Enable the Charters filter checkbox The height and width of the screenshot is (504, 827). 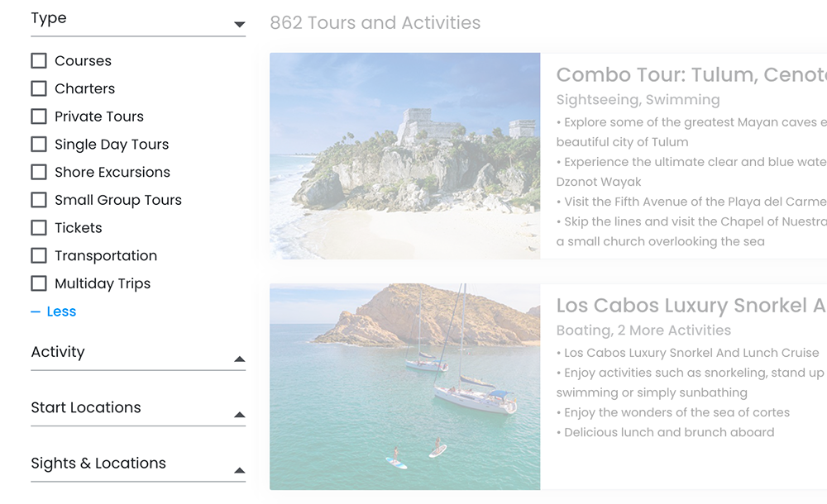click(x=39, y=88)
